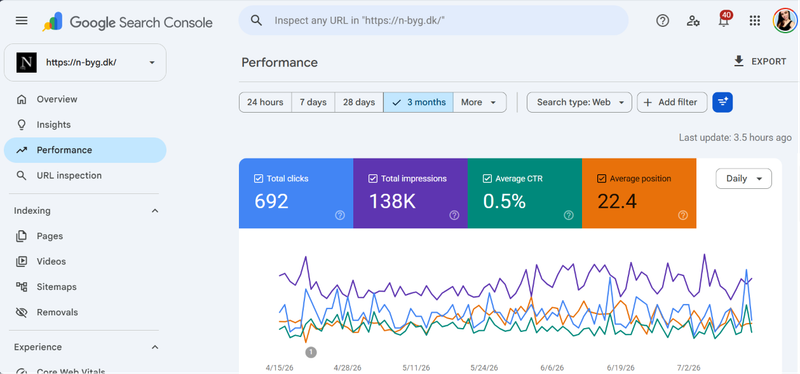Click the Add filter button
Image resolution: width=800 pixels, height=374 pixels.
(x=672, y=102)
